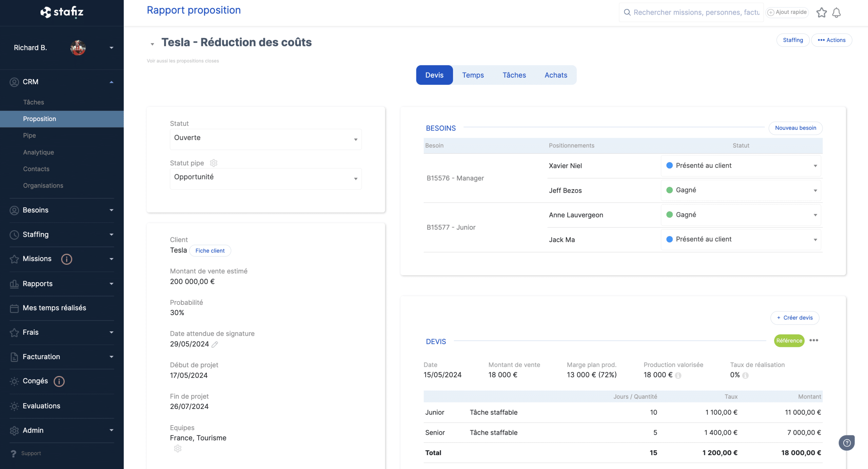The width and height of the screenshot is (868, 469).
Task: Click the Mes temps réalisés calendar icon
Action: click(x=14, y=308)
